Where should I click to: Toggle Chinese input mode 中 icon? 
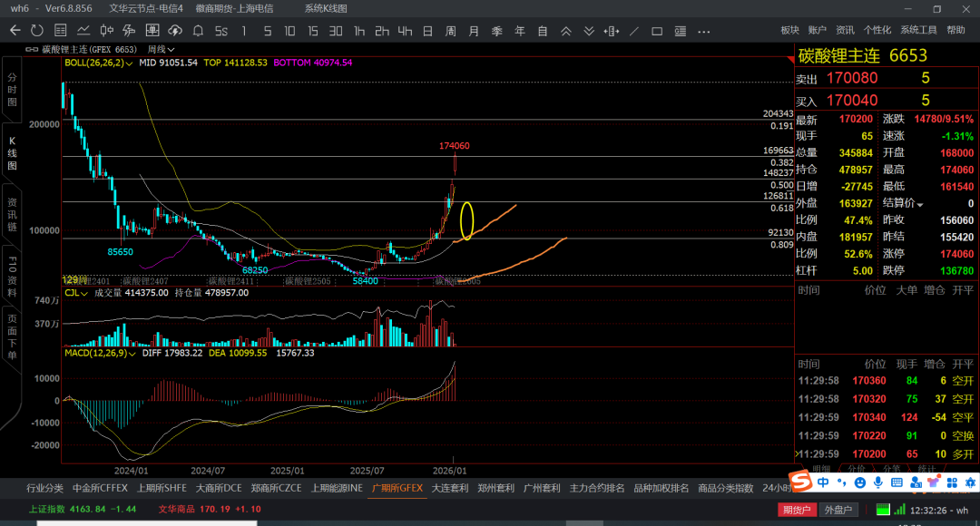pyautogui.click(x=823, y=482)
